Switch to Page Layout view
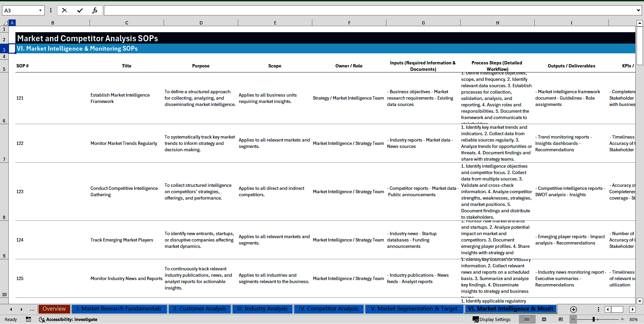 pyautogui.click(x=544, y=319)
